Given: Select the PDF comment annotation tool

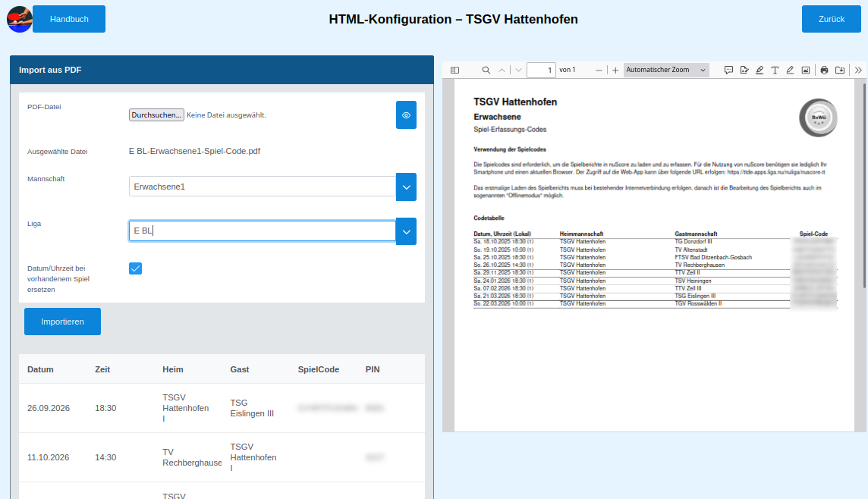Looking at the screenshot, I should tap(728, 71).
